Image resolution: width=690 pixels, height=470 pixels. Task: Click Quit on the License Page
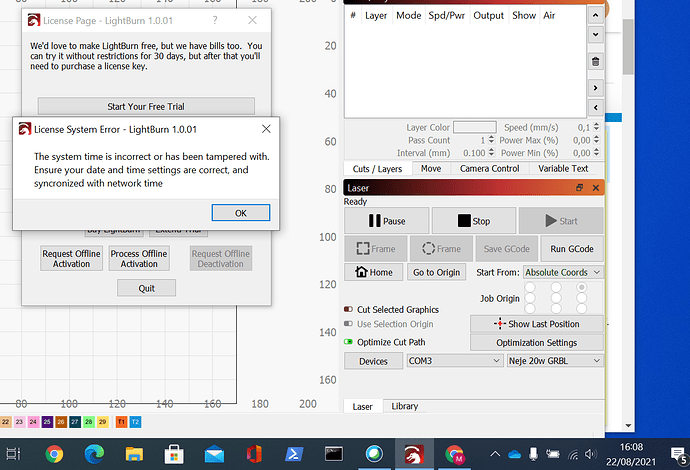pos(147,288)
